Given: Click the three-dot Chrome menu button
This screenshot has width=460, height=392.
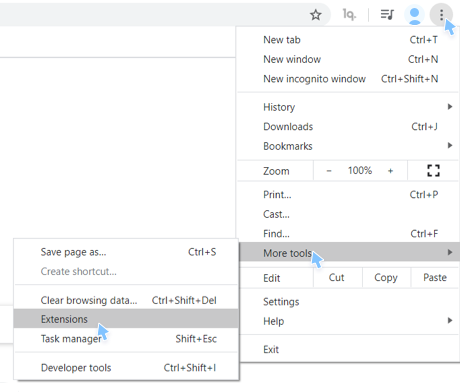Looking at the screenshot, I should 441,15.
